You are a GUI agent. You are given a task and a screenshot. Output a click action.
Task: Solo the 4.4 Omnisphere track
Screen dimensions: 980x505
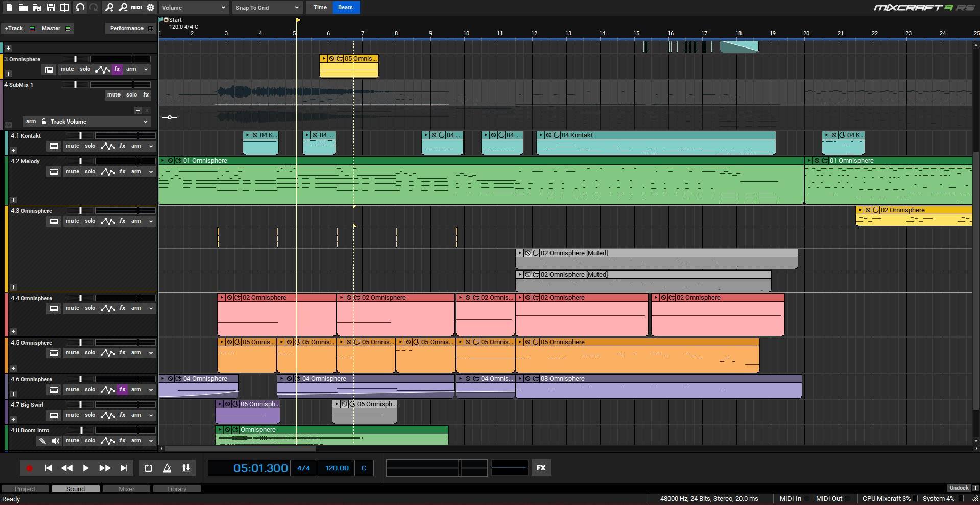click(x=90, y=308)
